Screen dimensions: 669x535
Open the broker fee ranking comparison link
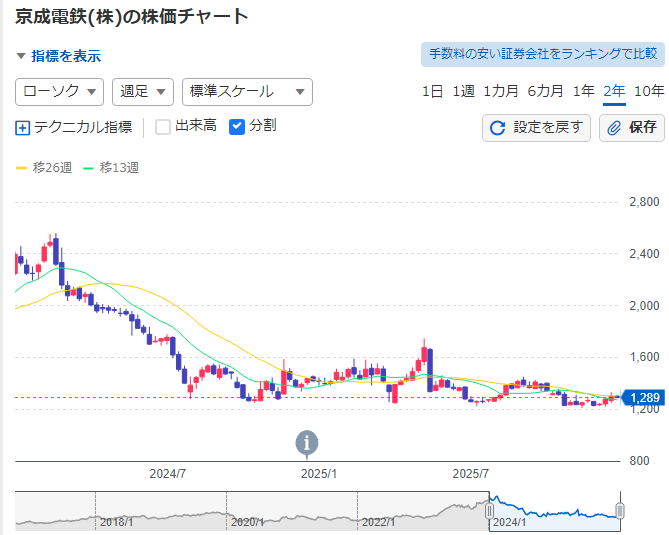(543, 54)
